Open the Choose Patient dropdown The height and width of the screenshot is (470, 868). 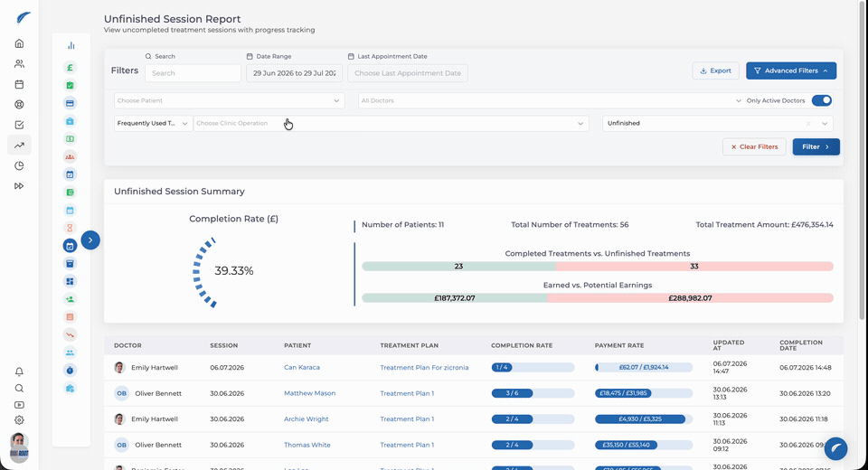[x=229, y=100]
